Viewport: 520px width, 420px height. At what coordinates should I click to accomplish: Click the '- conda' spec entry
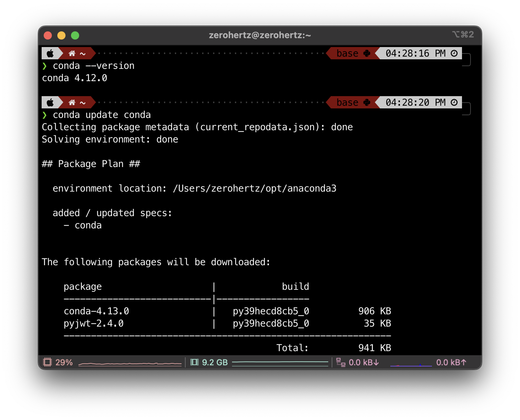point(83,225)
